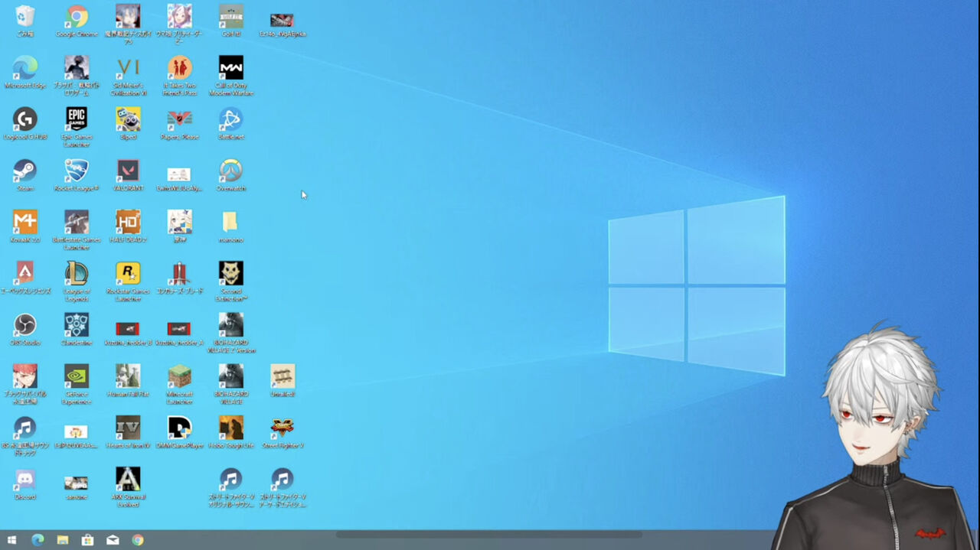Open the BS music soundtrack shortcut

point(24,427)
